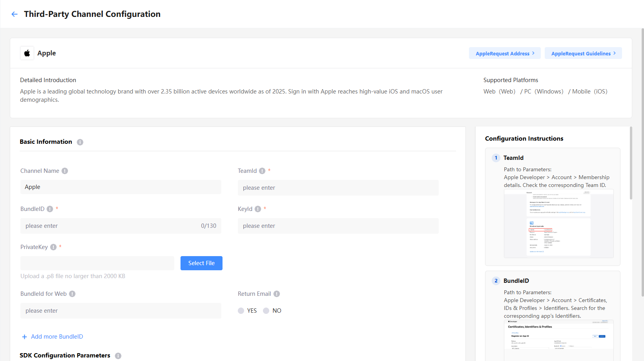Click the 'Mobile (iOS)' platform text
Screen dimensions: 644x361
pyautogui.click(x=590, y=92)
